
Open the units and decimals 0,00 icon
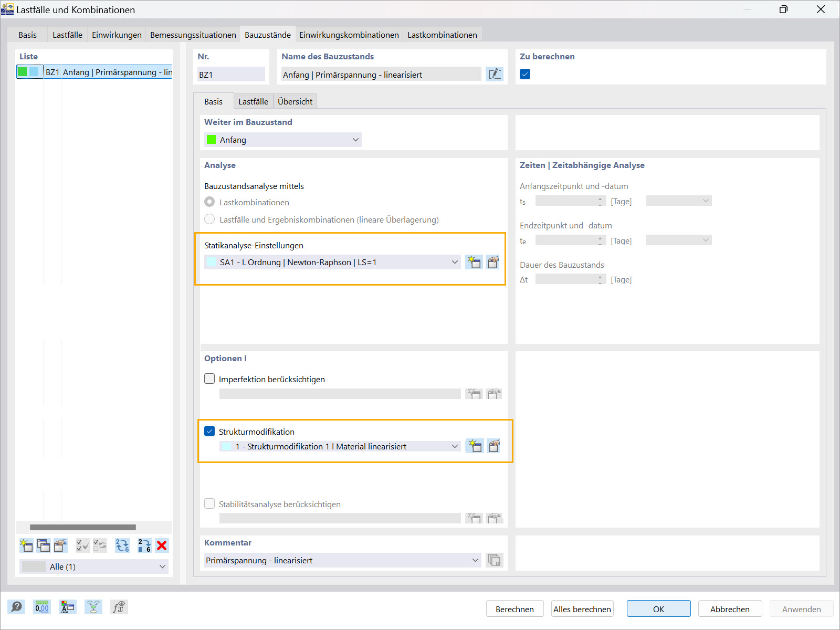tap(42, 607)
